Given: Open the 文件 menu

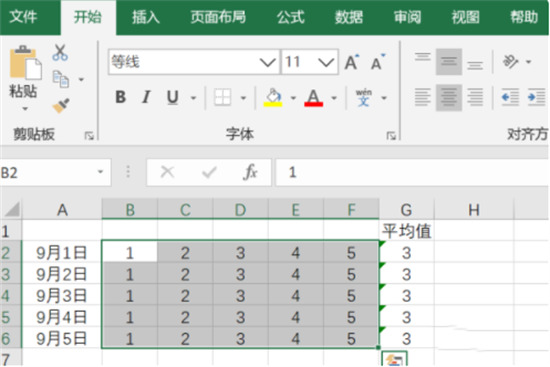Looking at the screenshot, I should [23, 16].
